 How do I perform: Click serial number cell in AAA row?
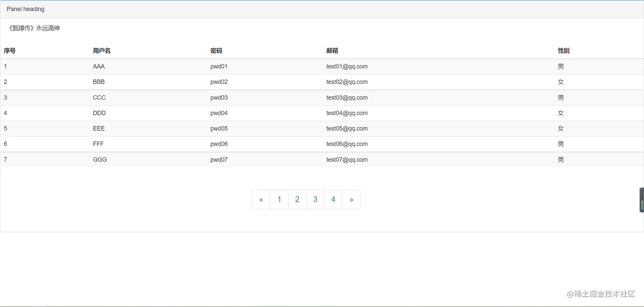[6, 66]
